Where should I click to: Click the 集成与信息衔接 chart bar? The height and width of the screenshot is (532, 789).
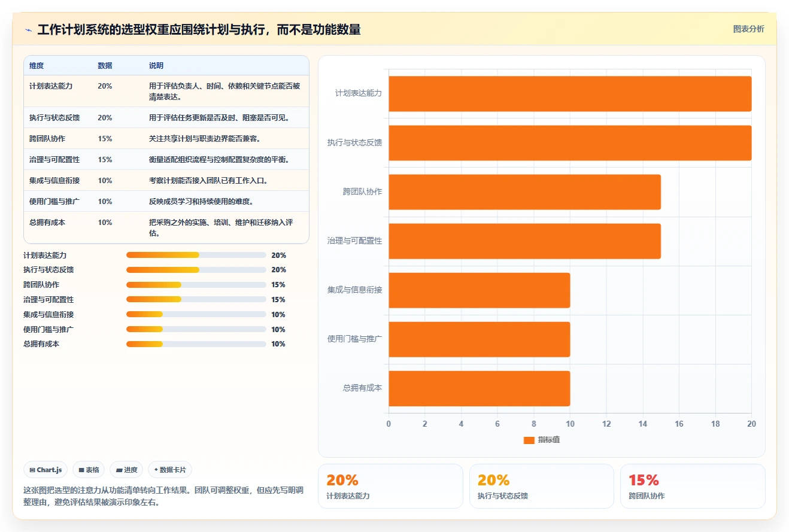[x=479, y=290]
